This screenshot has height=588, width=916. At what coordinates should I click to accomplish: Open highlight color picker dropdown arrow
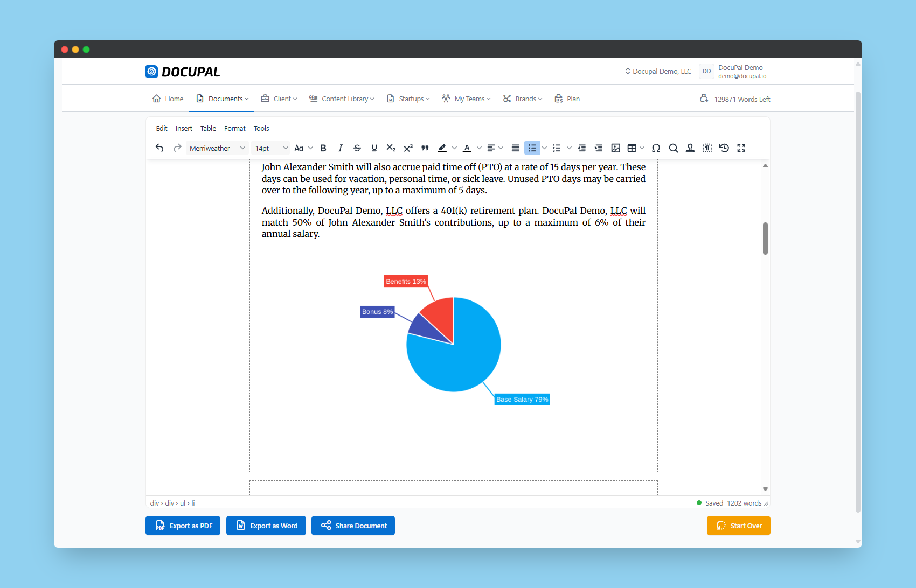pos(454,148)
